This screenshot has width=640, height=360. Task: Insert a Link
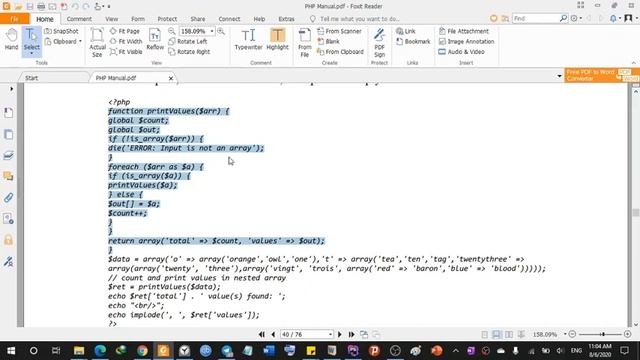click(x=406, y=31)
